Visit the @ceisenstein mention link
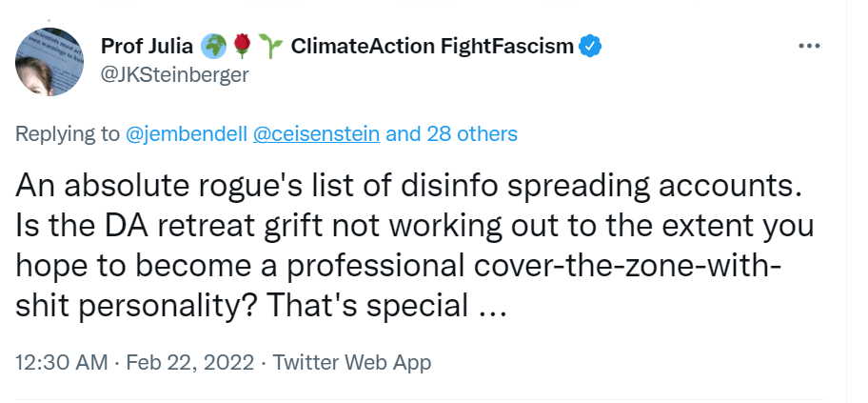868x403 pixels. click(316, 133)
